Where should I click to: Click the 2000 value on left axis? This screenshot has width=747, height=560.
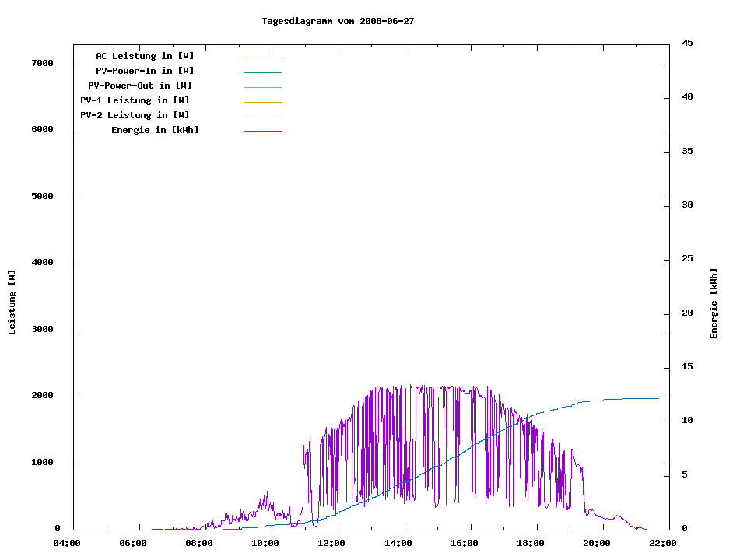(41, 396)
